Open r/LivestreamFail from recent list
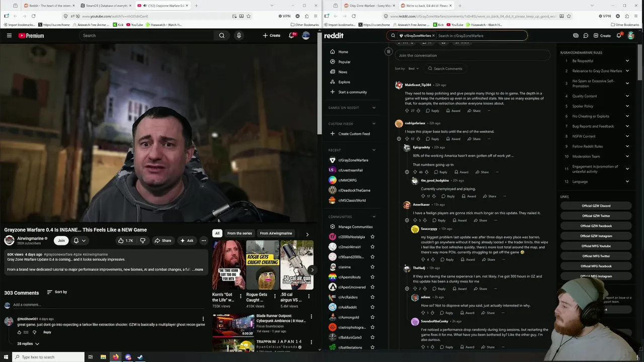The width and height of the screenshot is (644, 362). tap(351, 170)
